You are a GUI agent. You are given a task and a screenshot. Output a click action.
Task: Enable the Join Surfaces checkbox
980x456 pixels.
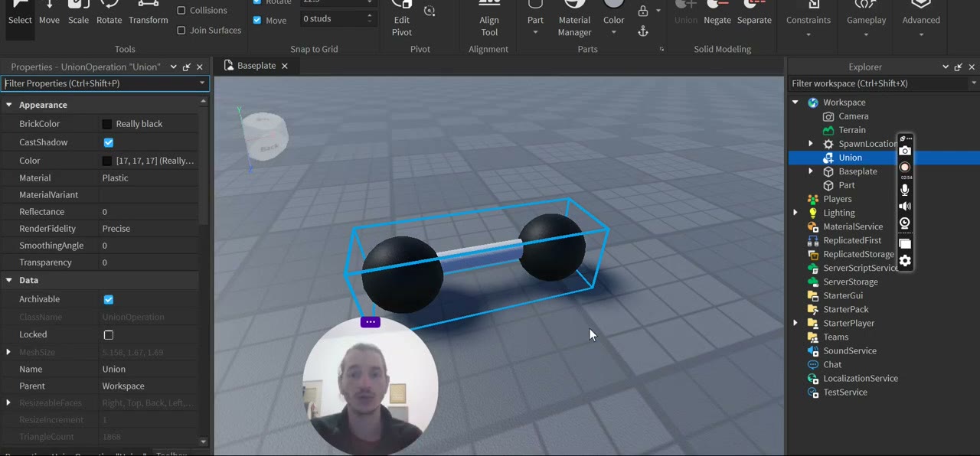[181, 31]
